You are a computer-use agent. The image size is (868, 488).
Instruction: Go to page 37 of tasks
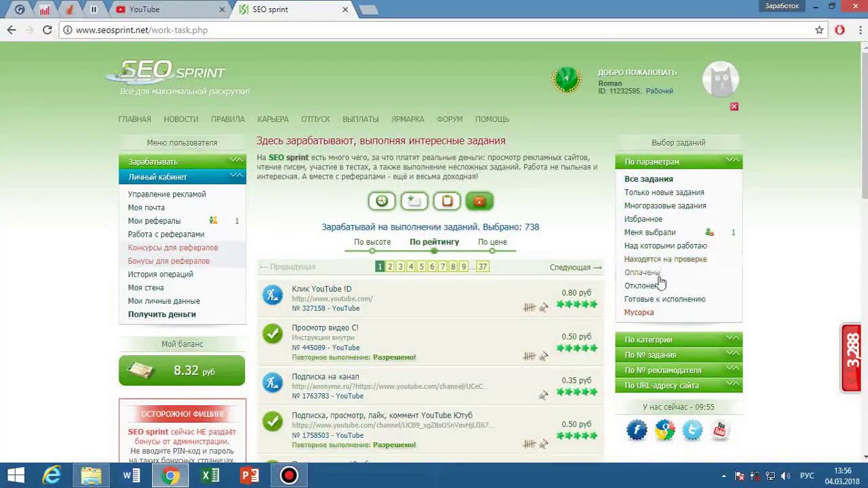tap(482, 267)
